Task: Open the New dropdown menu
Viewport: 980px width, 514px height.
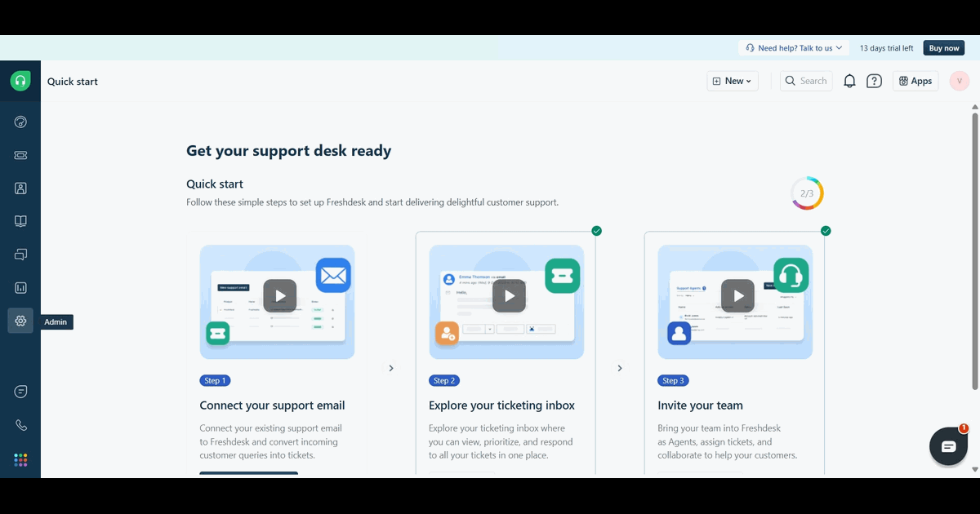Action: click(733, 81)
